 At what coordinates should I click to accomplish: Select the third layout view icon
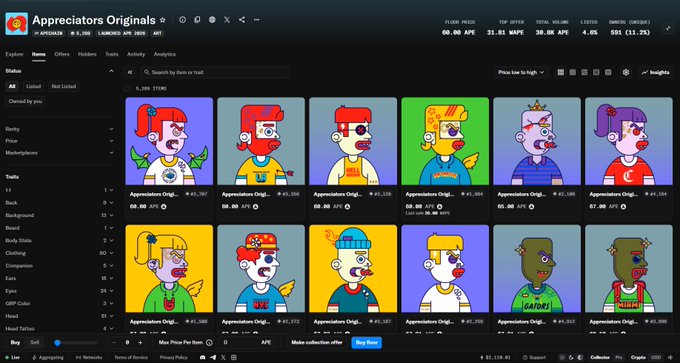tap(584, 72)
